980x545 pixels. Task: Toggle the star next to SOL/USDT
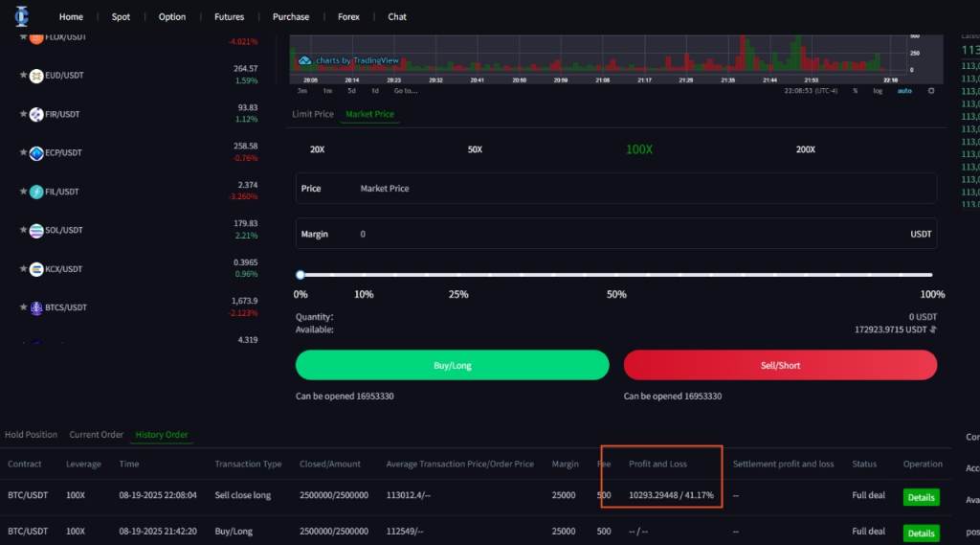(24, 230)
